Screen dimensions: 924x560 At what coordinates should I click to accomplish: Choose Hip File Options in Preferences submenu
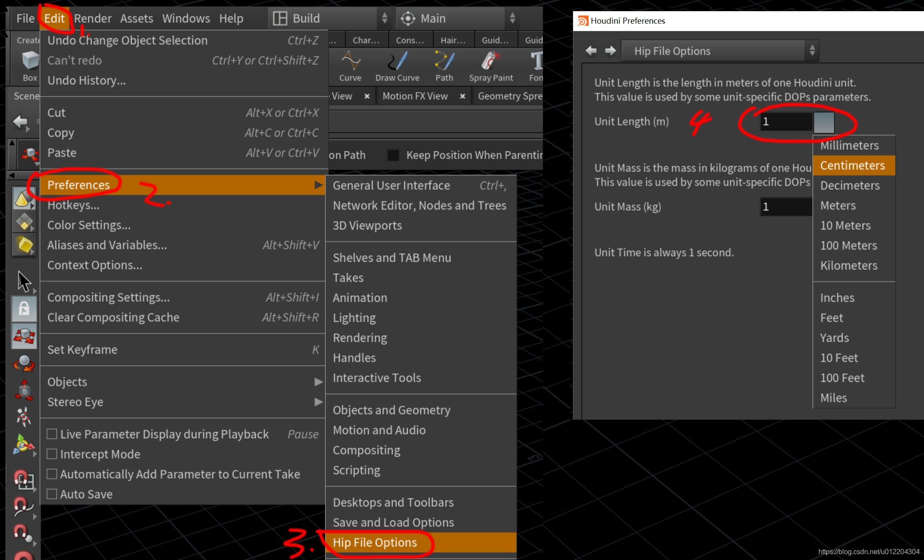(x=421, y=542)
